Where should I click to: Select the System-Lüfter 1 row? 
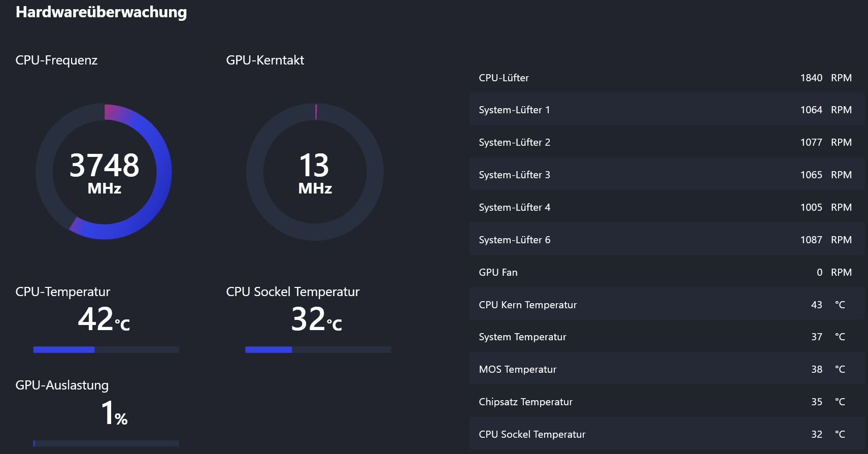[667, 109]
